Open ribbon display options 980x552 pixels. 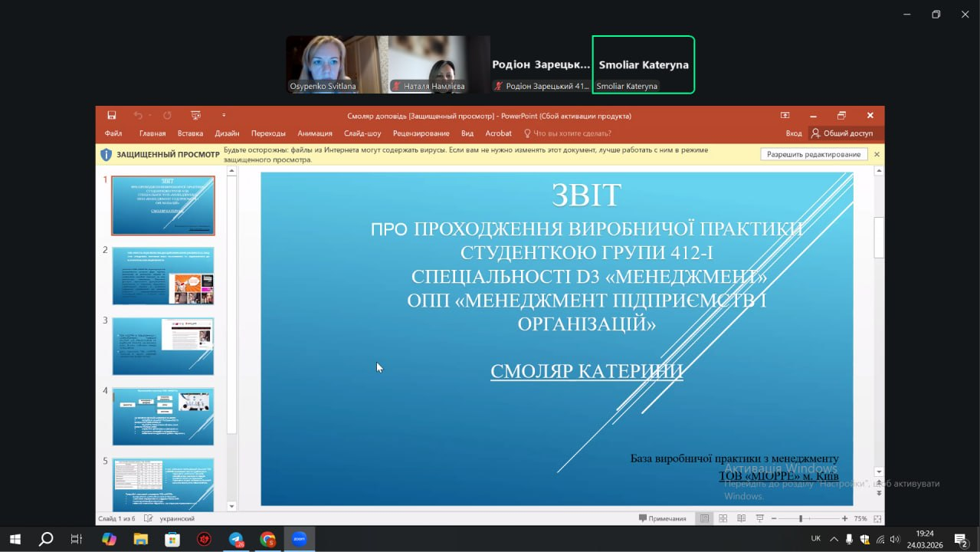point(785,116)
